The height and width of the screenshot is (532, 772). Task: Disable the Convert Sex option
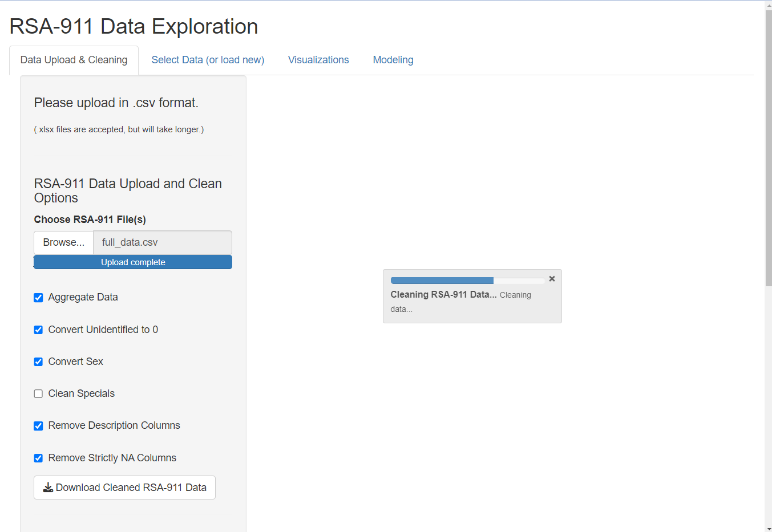click(x=38, y=362)
